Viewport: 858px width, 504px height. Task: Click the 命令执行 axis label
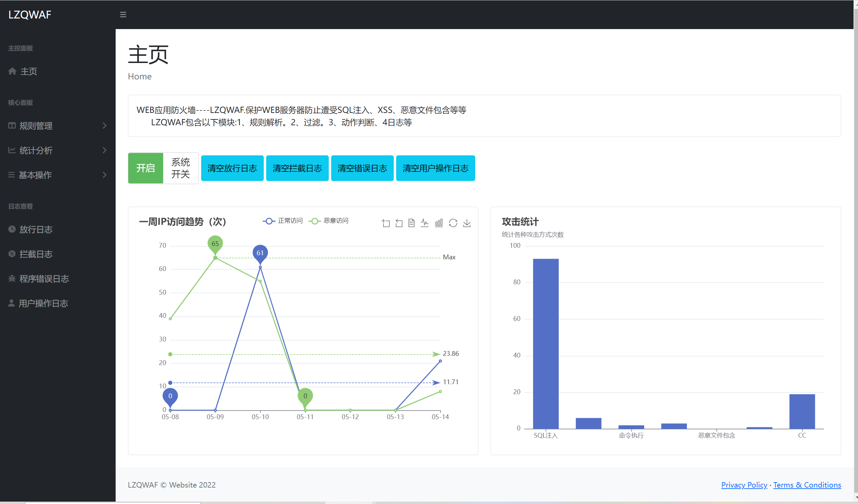(631, 435)
